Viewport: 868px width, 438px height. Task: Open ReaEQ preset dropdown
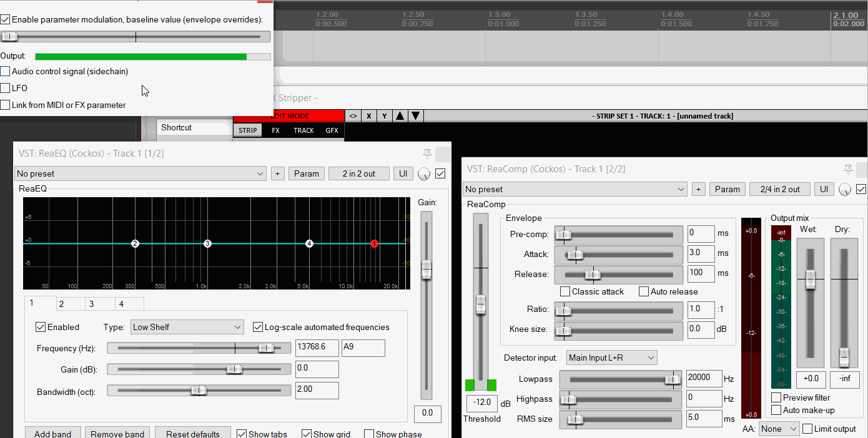point(141,173)
